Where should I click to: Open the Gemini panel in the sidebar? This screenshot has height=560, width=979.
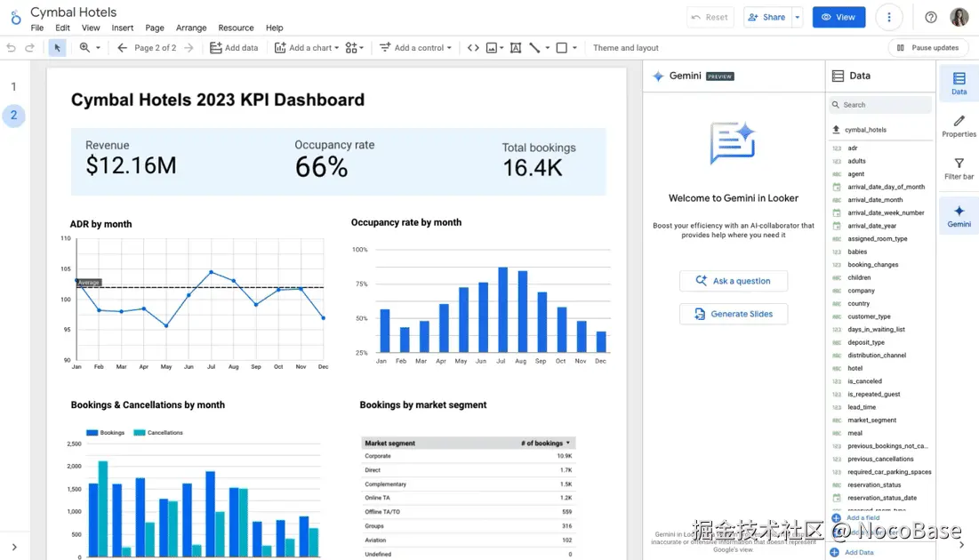pyautogui.click(x=959, y=215)
